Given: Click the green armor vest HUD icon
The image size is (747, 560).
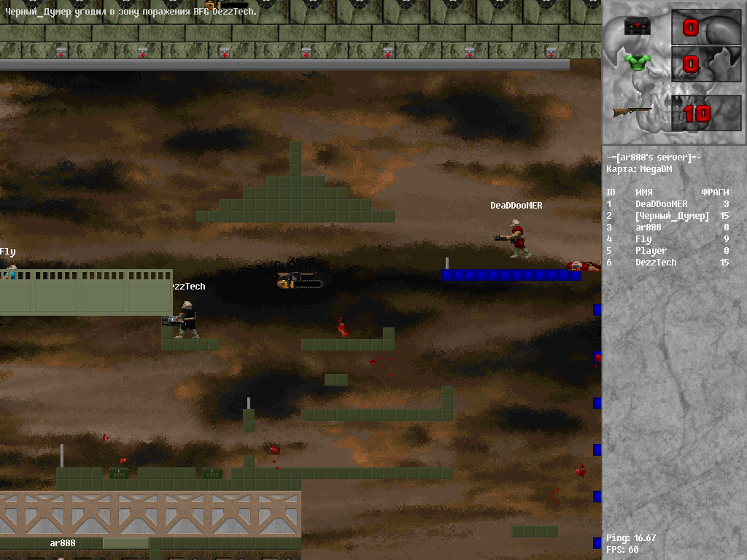Looking at the screenshot, I should 638,63.
